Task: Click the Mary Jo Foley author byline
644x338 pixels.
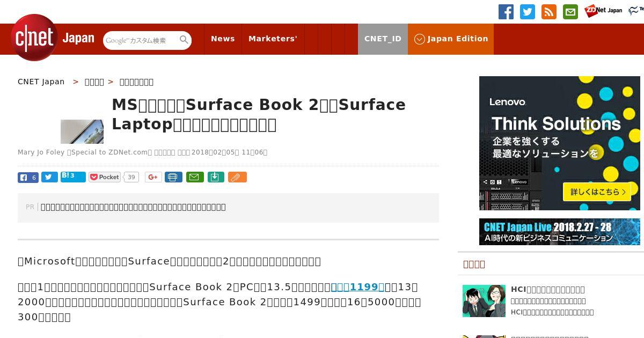Action: pos(41,152)
